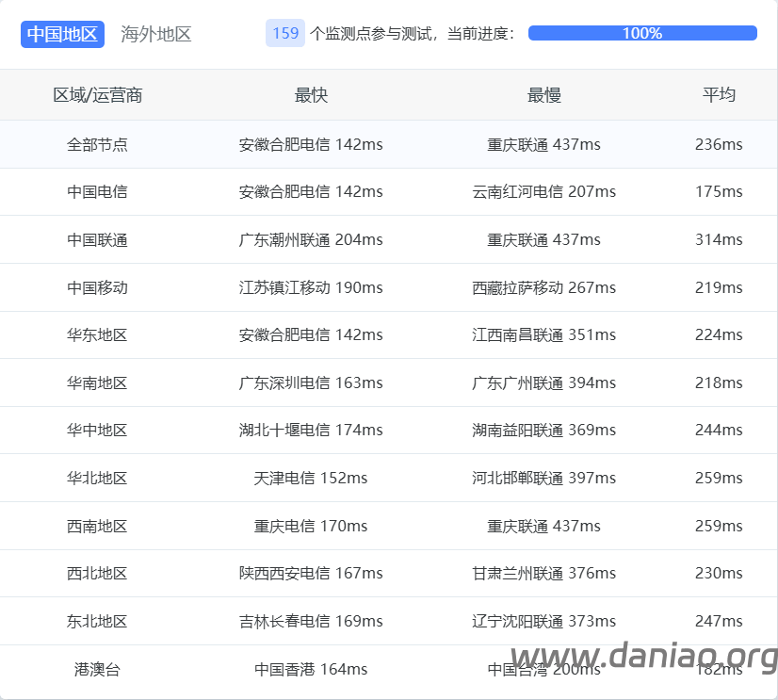The height and width of the screenshot is (700, 778).
Task: Click the 华北地区 row label
Action: pos(97,478)
